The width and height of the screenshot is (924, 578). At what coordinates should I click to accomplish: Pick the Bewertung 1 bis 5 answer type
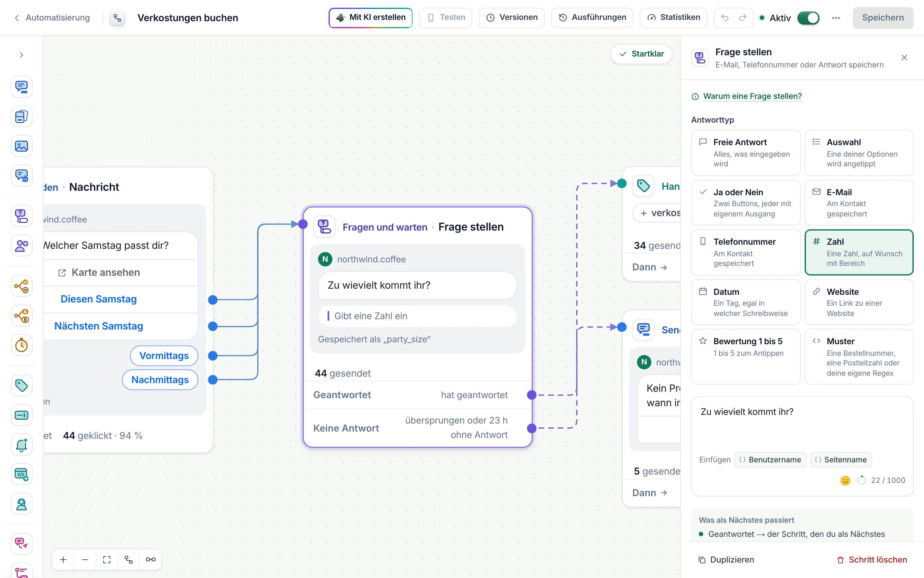(x=746, y=357)
